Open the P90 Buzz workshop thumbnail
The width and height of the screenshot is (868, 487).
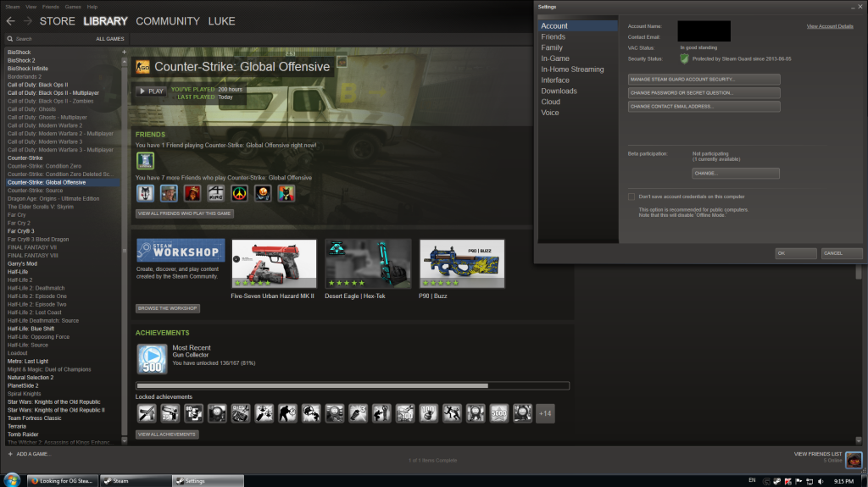(462, 263)
